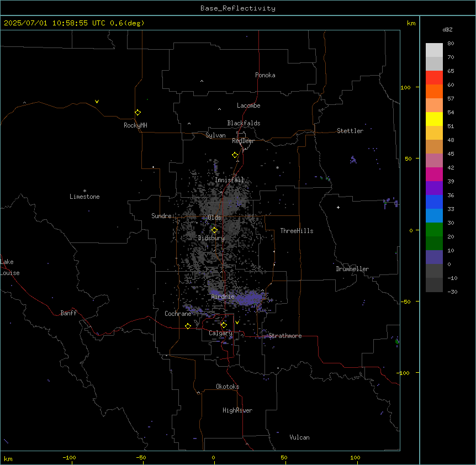Screen dimensions: 476x465
Task: Select the purple 39 dBZ legend band
Action: (x=434, y=188)
